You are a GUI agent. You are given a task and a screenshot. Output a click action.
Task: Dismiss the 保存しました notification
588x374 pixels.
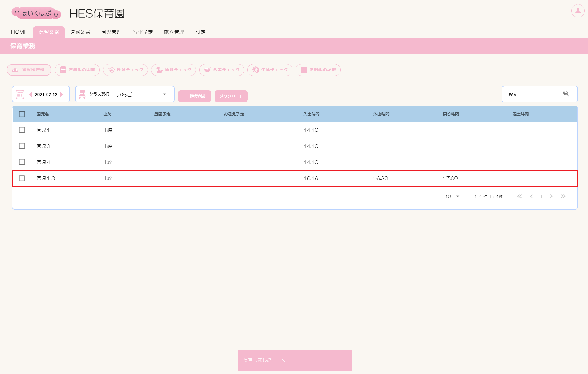[284, 360]
